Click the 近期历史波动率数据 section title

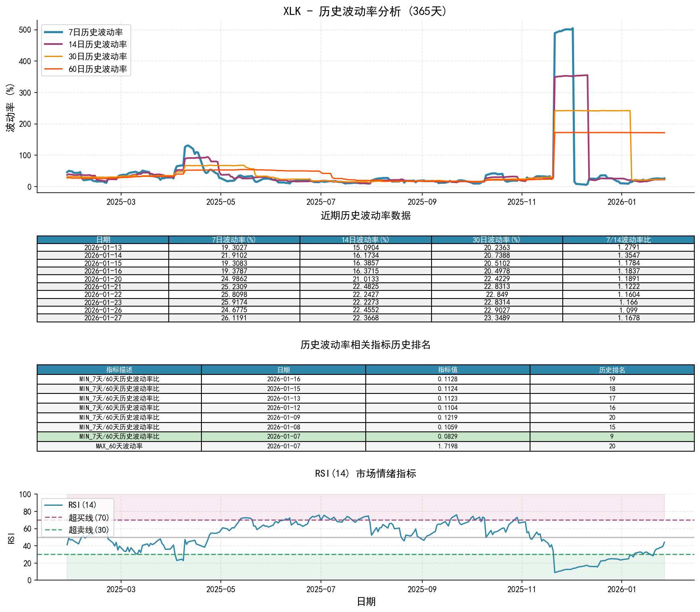coord(365,216)
